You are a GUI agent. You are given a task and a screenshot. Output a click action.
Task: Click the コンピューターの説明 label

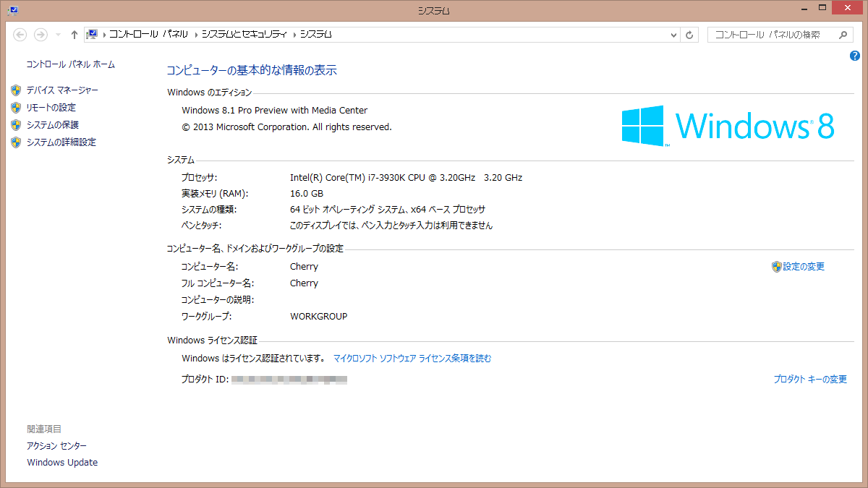click(217, 300)
